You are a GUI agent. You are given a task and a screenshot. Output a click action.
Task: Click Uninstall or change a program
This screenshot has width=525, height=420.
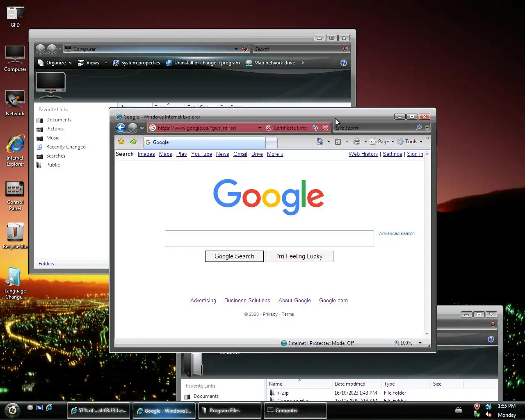[x=203, y=63]
